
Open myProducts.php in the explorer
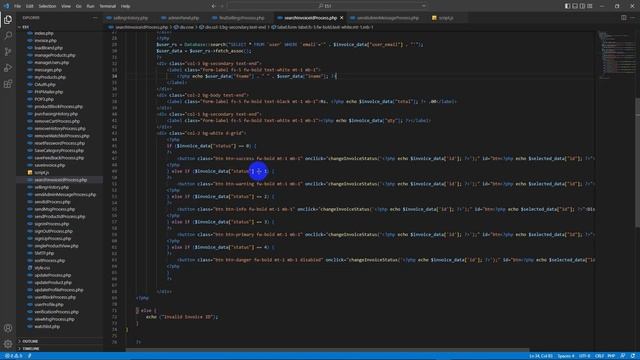tap(50, 77)
